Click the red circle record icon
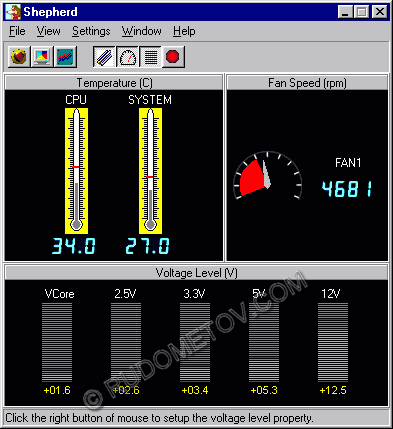 [173, 57]
